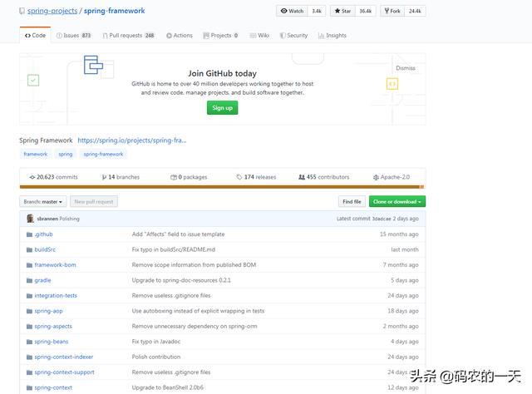Open the latest commit 3dadcae hash
This screenshot has width=532, height=394.
(x=382, y=219)
